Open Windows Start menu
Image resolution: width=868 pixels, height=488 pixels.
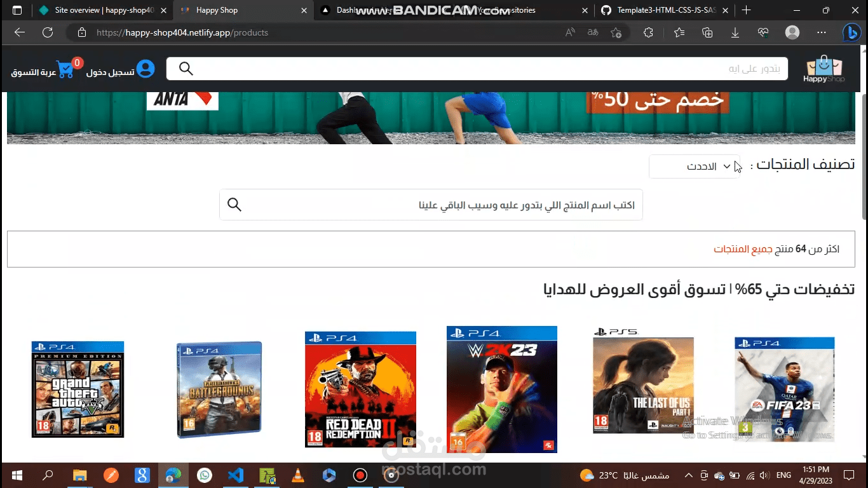click(17, 475)
